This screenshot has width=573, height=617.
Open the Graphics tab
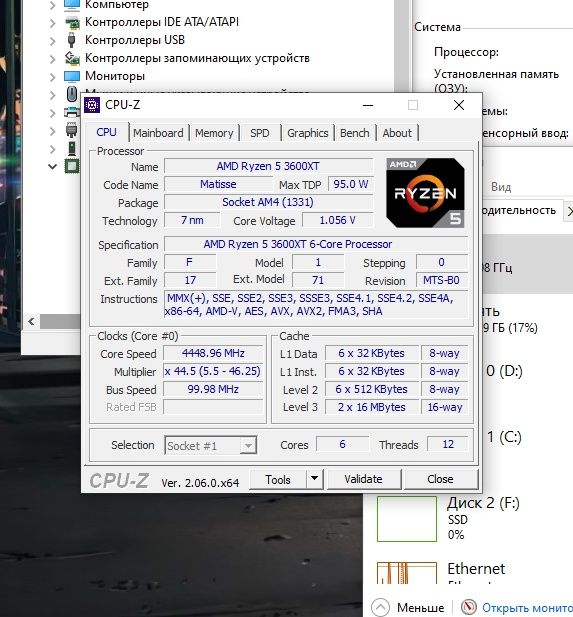coord(307,133)
